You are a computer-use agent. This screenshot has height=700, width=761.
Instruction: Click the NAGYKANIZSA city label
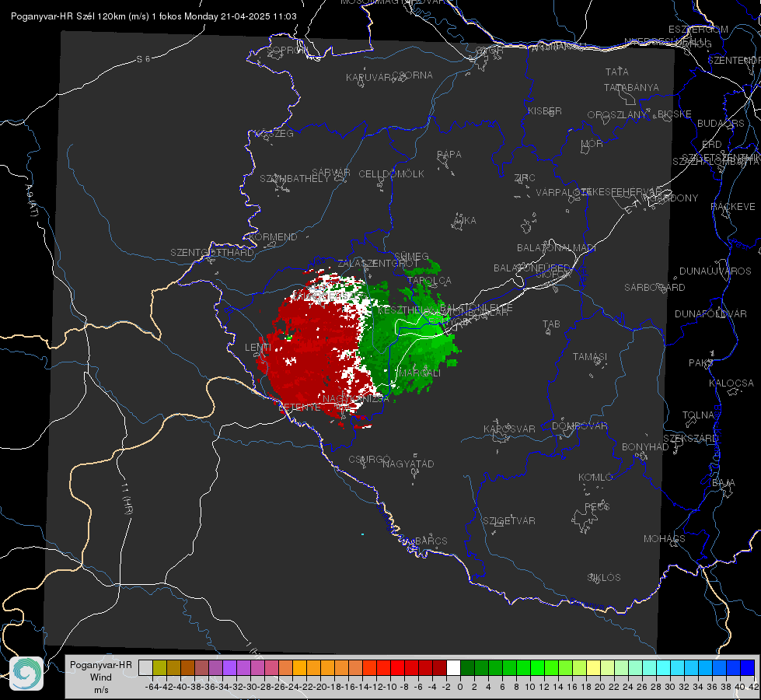(356, 399)
